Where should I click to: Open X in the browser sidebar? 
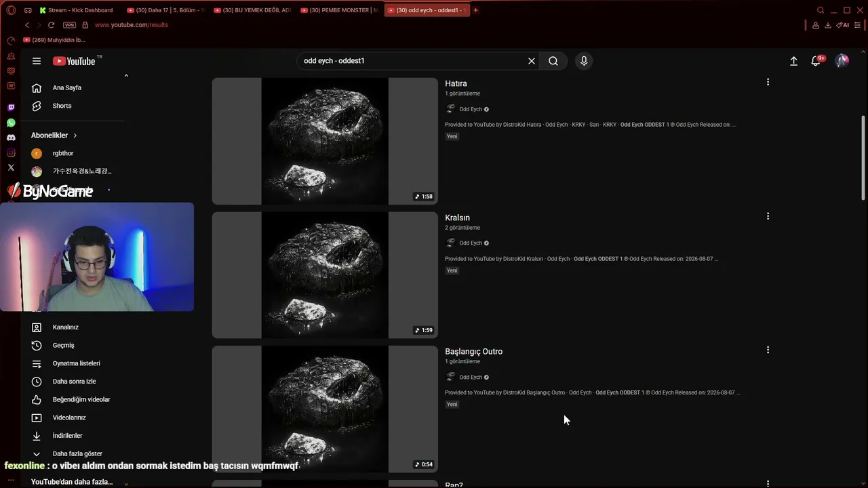[x=11, y=167]
